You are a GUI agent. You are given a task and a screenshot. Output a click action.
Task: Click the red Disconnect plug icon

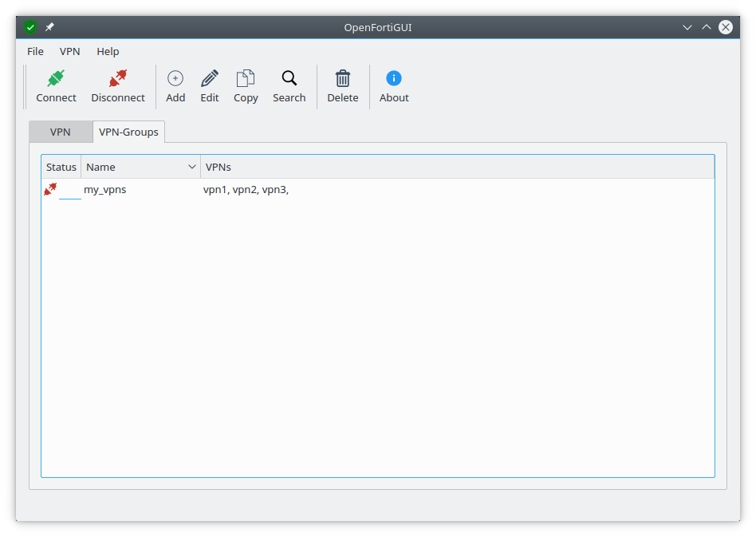[118, 78]
